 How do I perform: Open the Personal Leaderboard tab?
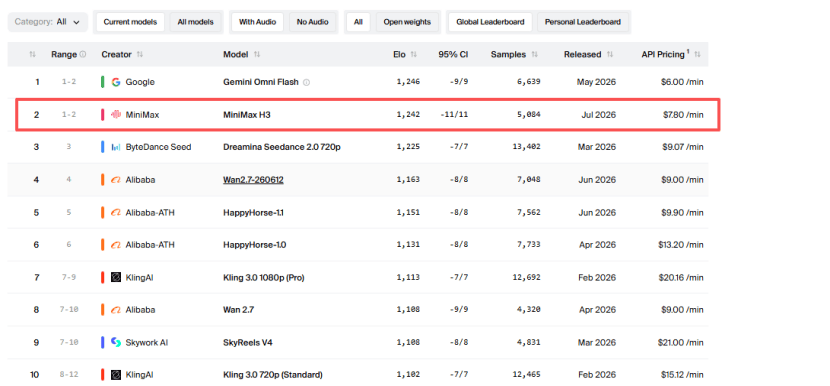pyautogui.click(x=583, y=22)
